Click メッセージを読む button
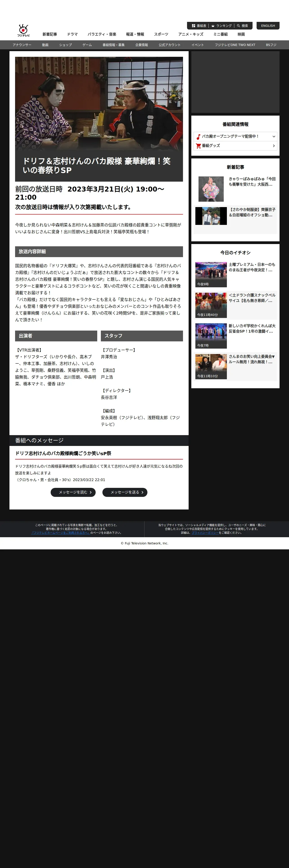The image size is (289, 868). [73, 492]
